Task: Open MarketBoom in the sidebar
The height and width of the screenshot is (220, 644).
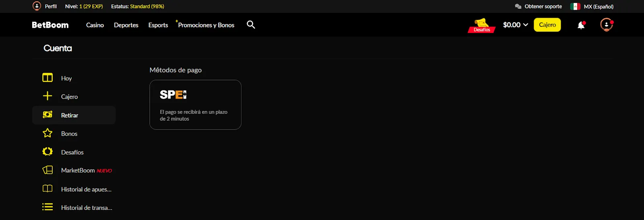Action: click(74, 171)
